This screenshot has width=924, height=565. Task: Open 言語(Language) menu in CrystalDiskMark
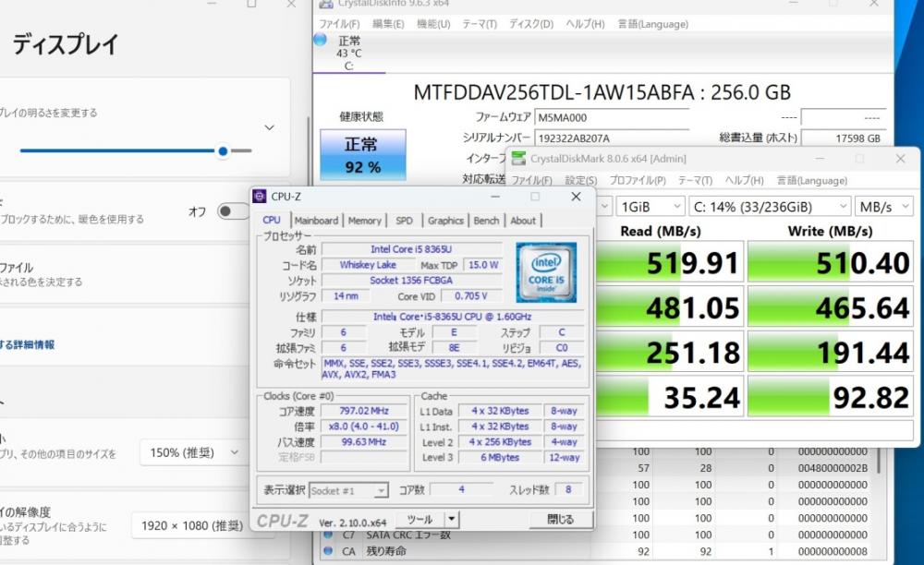(811, 181)
